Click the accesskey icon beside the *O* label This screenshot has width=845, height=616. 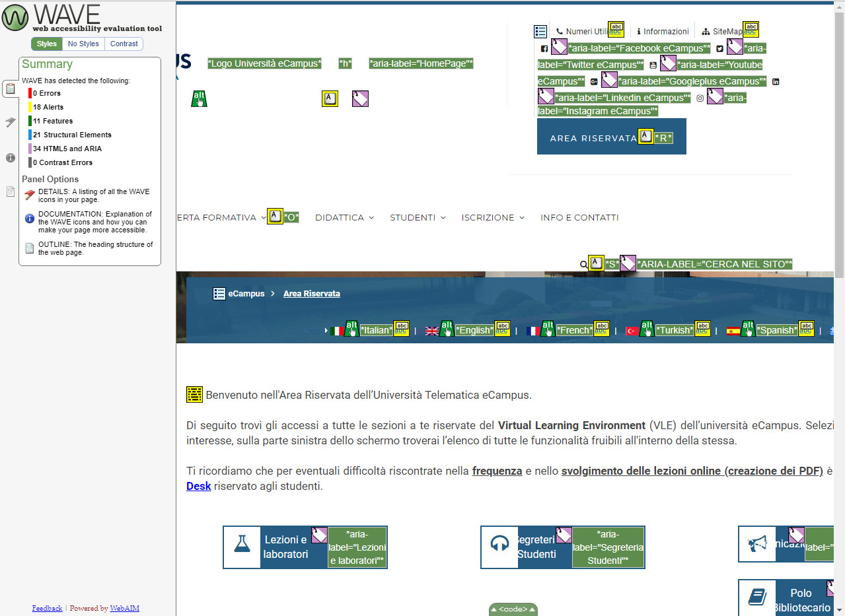275,217
